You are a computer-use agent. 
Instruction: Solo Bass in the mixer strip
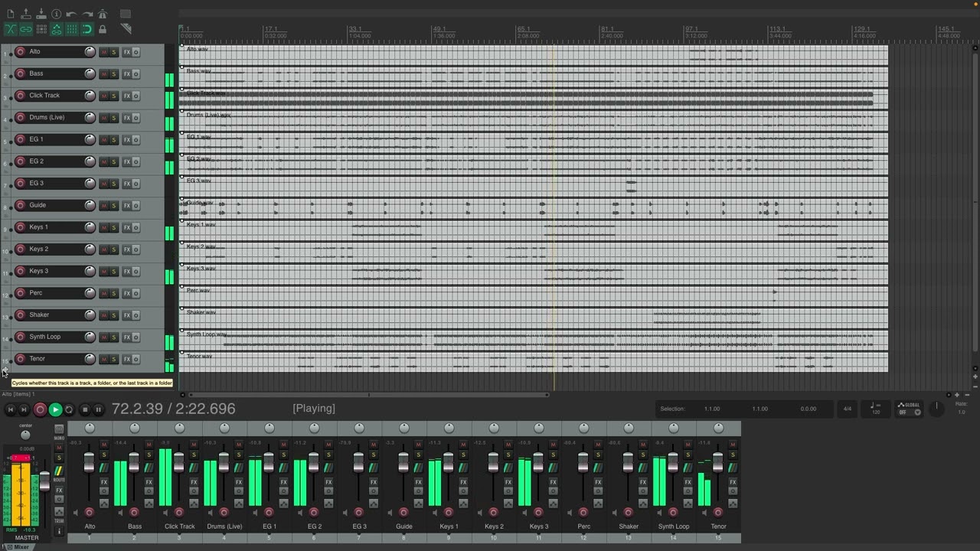149,455
